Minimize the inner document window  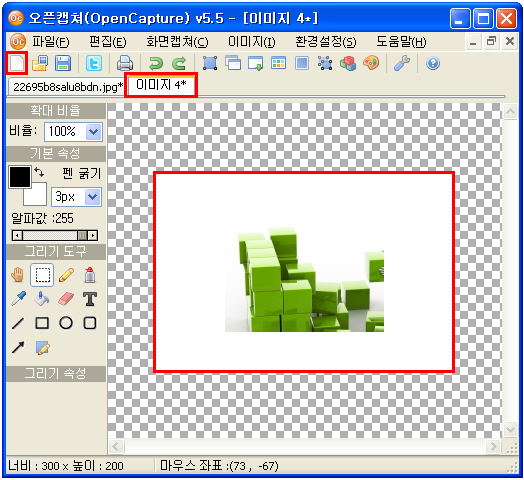click(473, 42)
